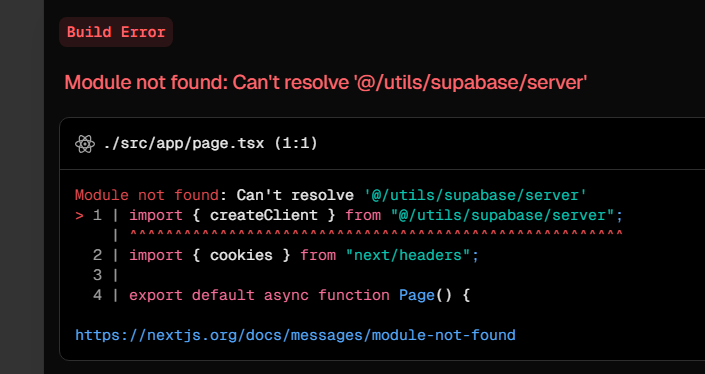Click the "next/headers" string on line 2

pos(408,255)
